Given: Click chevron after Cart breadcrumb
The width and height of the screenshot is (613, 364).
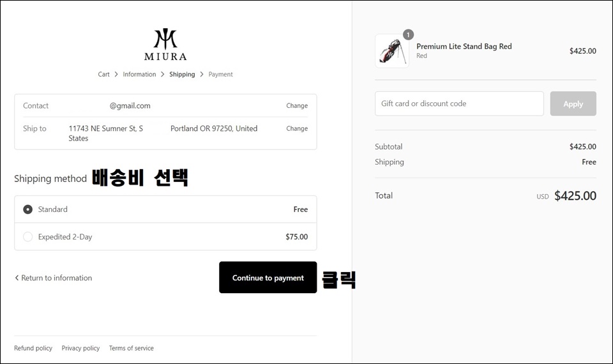Looking at the screenshot, I should point(116,74).
